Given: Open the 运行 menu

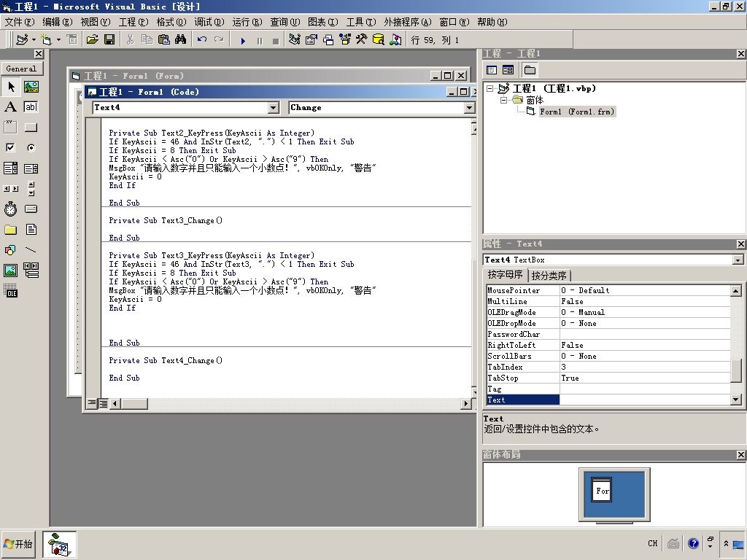Looking at the screenshot, I should [247, 22].
